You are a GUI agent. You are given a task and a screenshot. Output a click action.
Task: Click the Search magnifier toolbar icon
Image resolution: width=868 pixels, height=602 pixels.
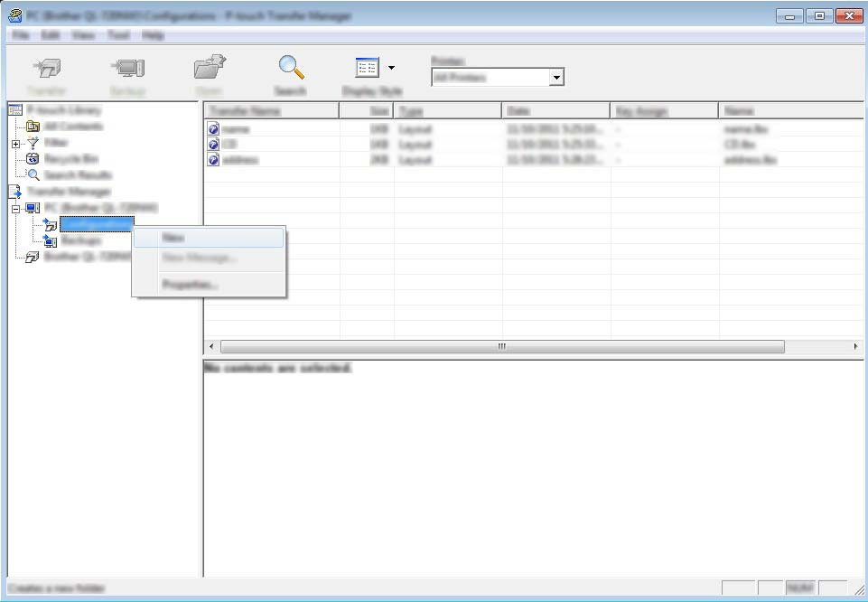(291, 68)
